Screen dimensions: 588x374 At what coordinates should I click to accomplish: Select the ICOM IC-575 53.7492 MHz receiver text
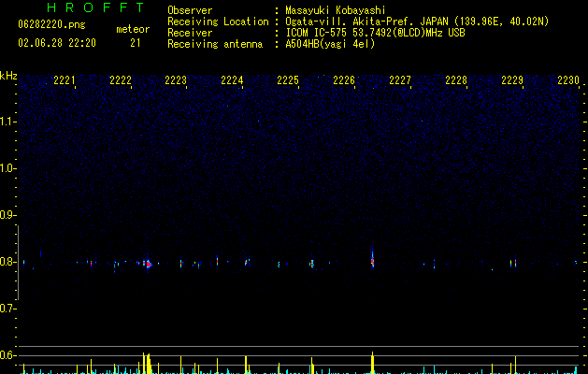click(376, 33)
